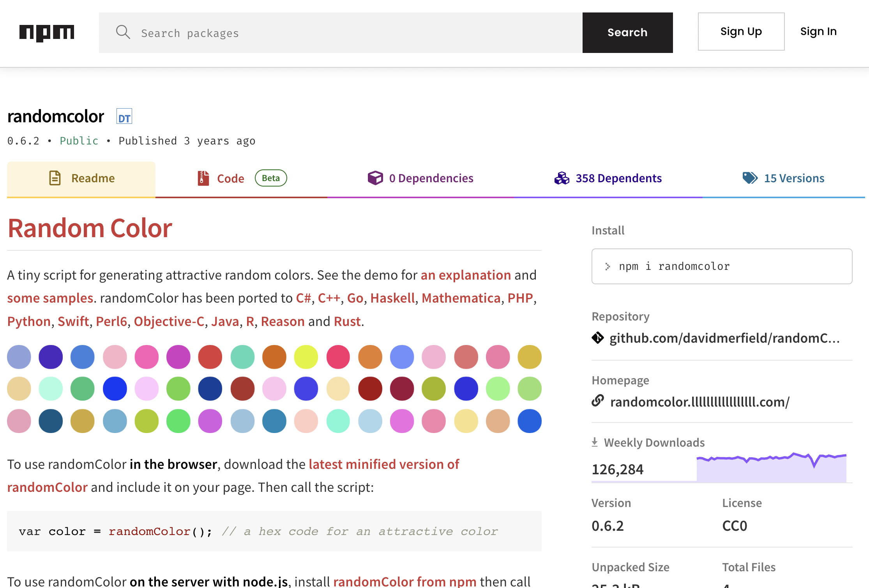
Task: Click the DT TypeScript definitions badge
Action: pyautogui.click(x=124, y=116)
